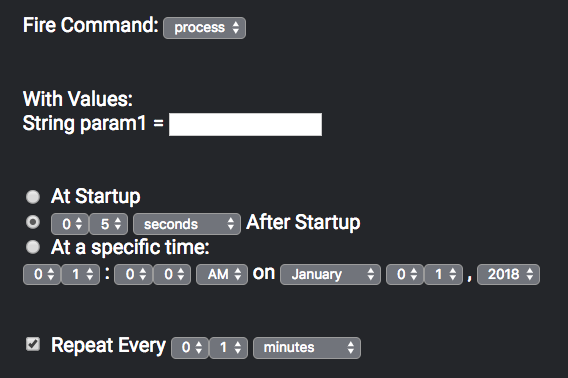Open the day tens digit after January
Screen dimensions: 568x378
click(405, 274)
